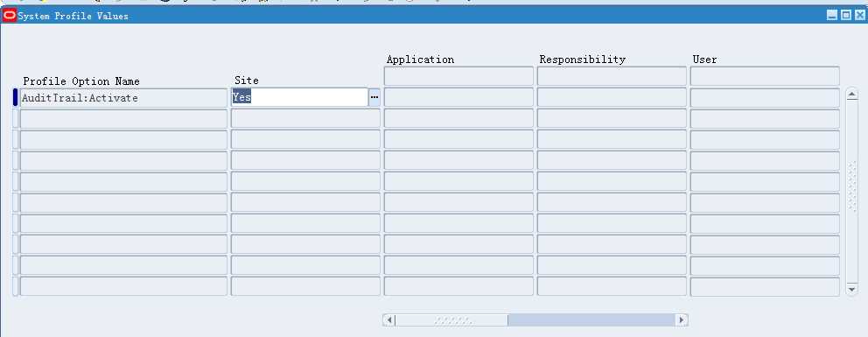868x337 pixels.
Task: Click the Responsibility column label
Action: (583, 60)
